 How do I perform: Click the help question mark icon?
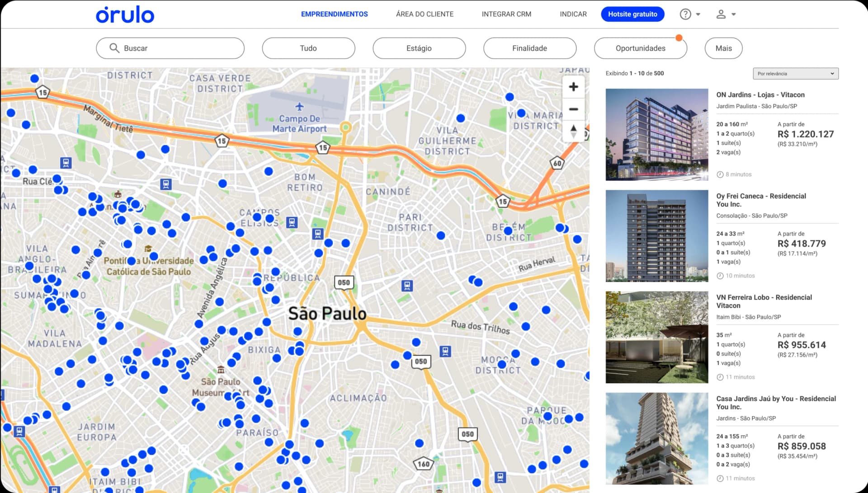pos(685,14)
